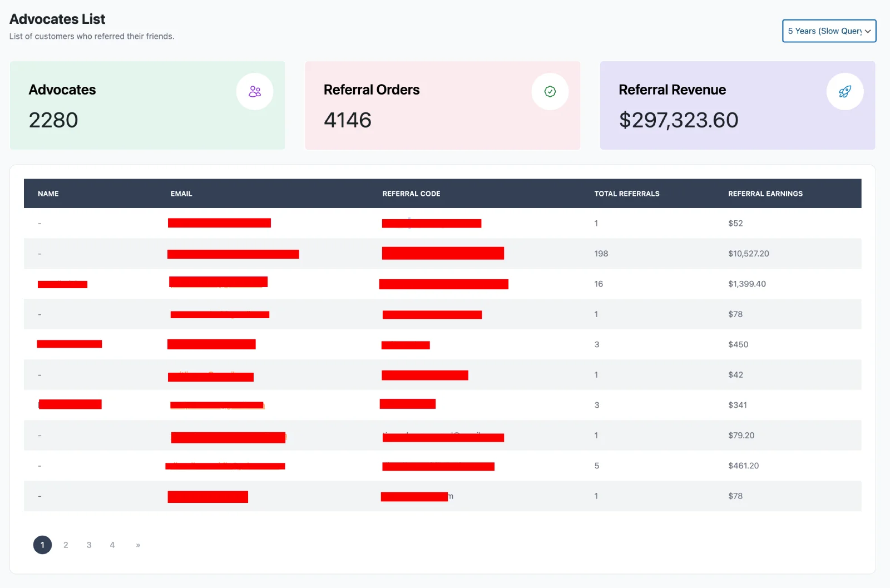Select page 4 in pagination
The image size is (890, 588).
click(112, 545)
